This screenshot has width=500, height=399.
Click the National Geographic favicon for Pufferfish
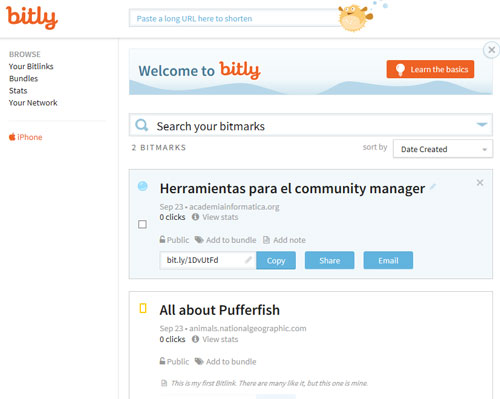143,308
